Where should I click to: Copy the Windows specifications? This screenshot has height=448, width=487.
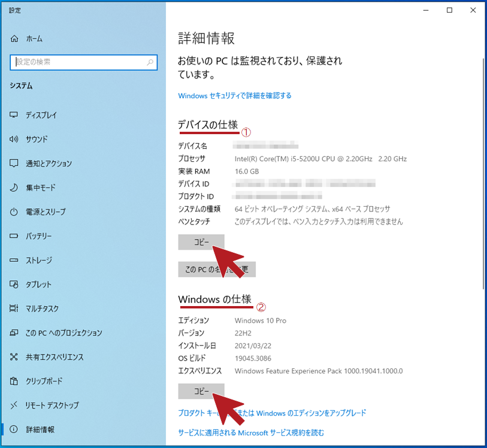201,391
